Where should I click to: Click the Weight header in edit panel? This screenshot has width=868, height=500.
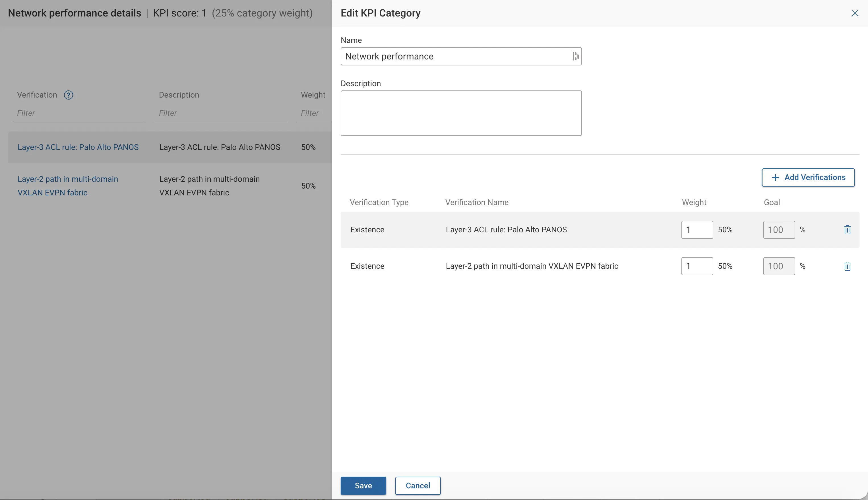click(694, 203)
